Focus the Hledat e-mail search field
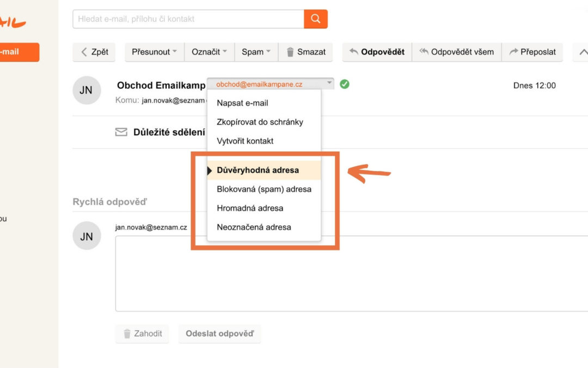 point(188,19)
